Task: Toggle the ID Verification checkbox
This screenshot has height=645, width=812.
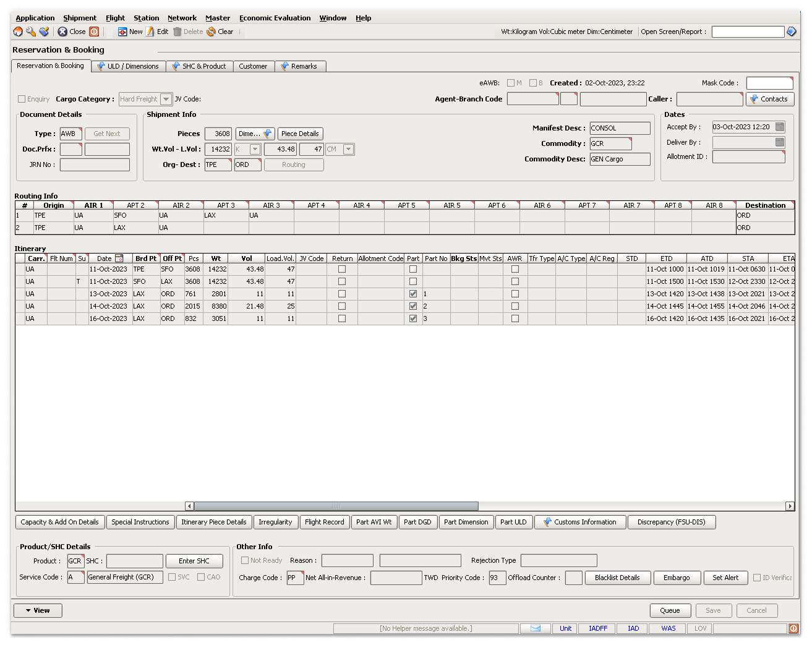Action: tap(757, 578)
